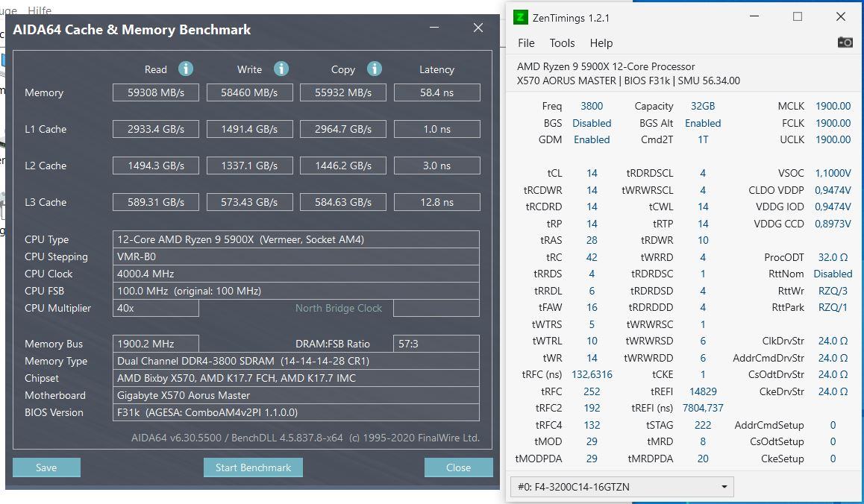Click VDDG CCD value 0,8973V
Image resolution: width=864 pixels, height=504 pixels.
[833, 224]
